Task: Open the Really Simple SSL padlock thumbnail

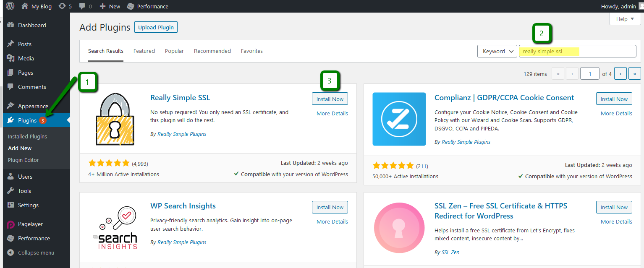Action: (x=115, y=119)
